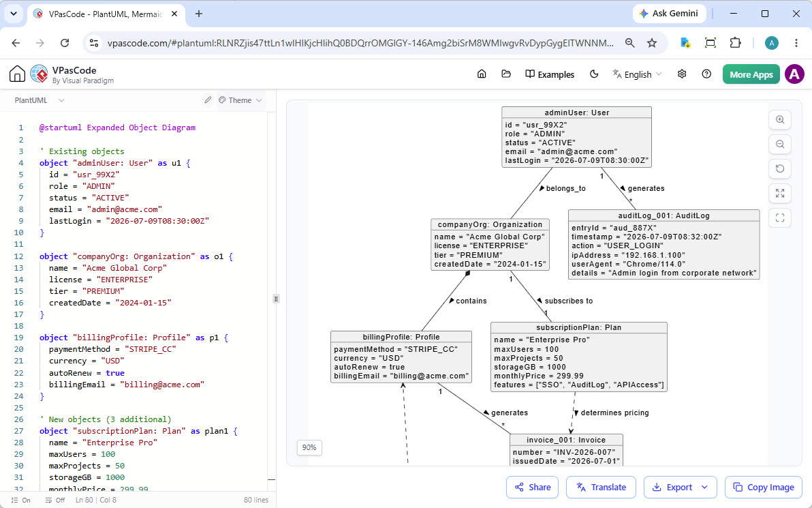The width and height of the screenshot is (812, 508).
Task: Click the zoom magnifier icon in address bar
Action: [x=629, y=43]
